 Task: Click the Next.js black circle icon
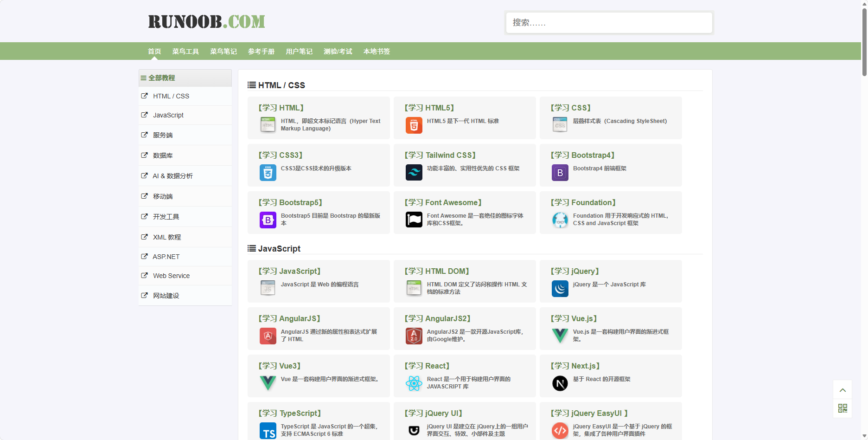560,383
